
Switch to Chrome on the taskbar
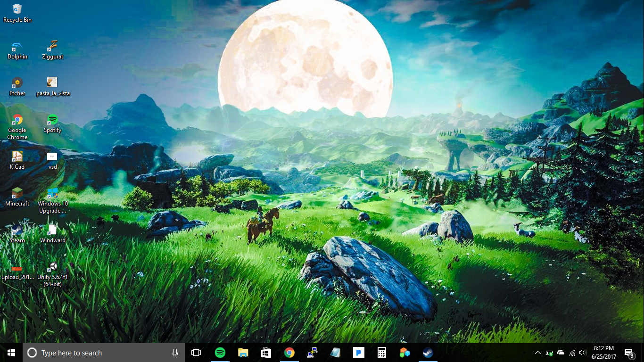click(x=289, y=353)
